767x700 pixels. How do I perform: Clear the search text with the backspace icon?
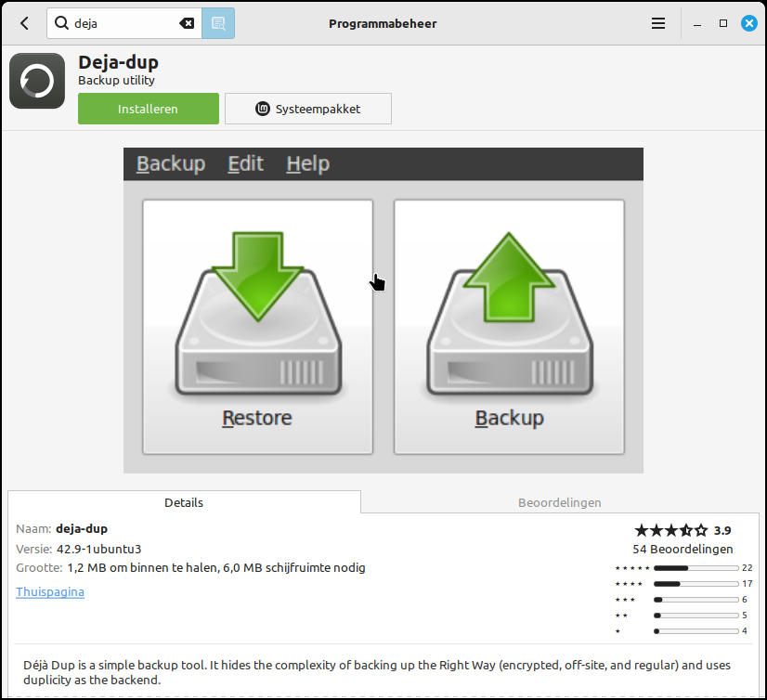(187, 23)
